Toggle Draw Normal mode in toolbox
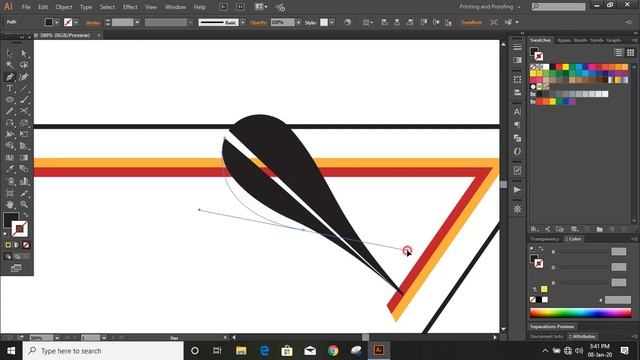This screenshot has width=640, height=360. 8,256
